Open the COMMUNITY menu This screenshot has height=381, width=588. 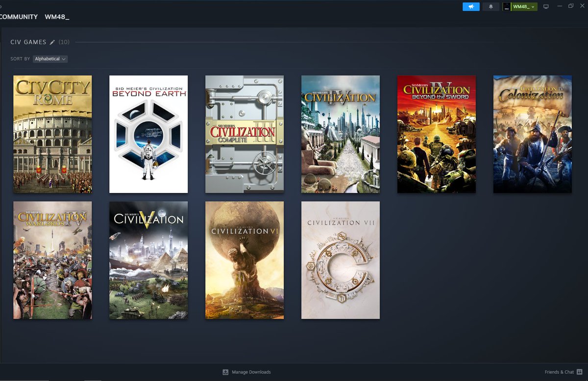click(x=19, y=17)
